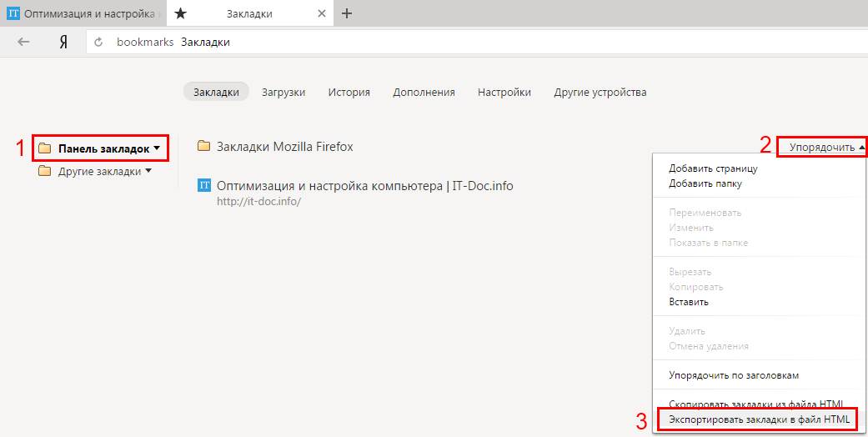Open Оптимизация и настройка компьютера bookmark
Screen dimensions: 868x437
pos(365,186)
